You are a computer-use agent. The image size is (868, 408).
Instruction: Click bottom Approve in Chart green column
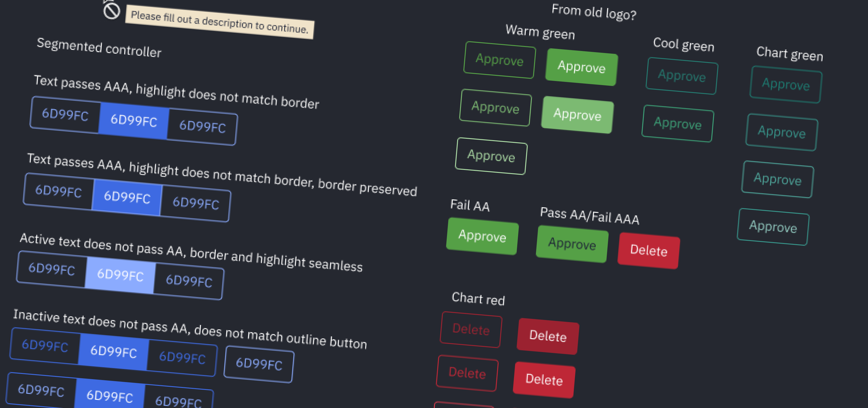tap(773, 227)
